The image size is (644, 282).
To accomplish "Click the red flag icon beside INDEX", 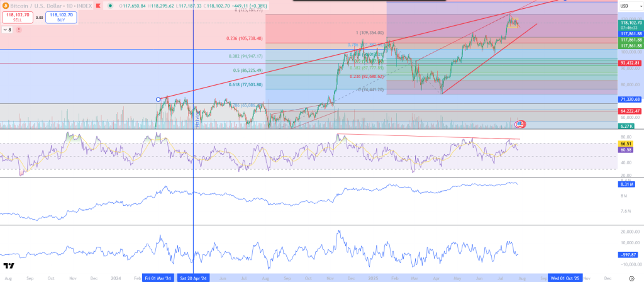I will [x=98, y=6].
